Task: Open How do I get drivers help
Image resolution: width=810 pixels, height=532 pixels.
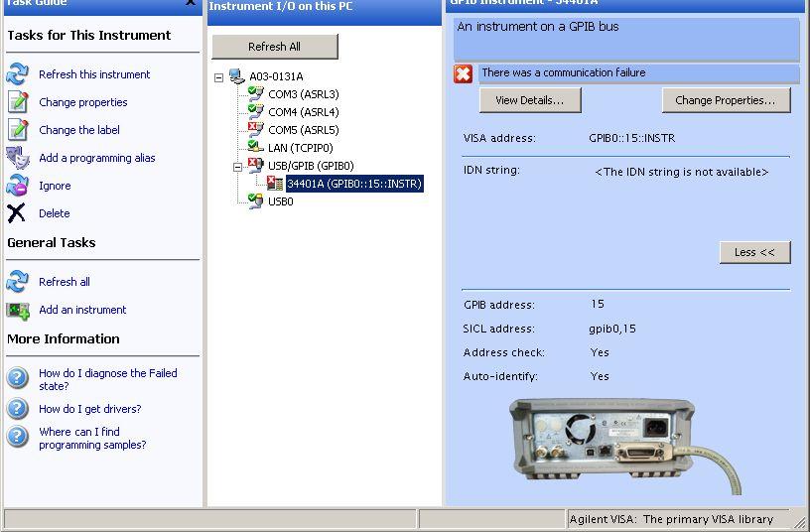Action: pos(90,409)
